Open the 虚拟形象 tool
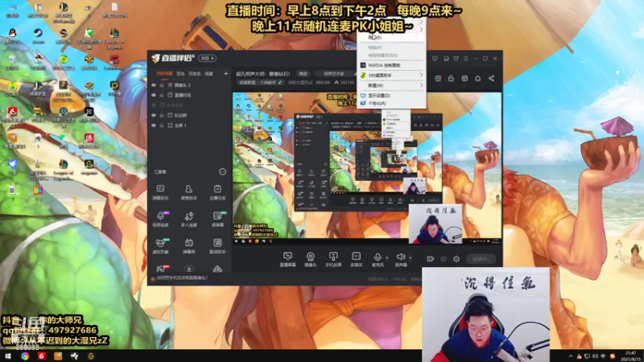The height and width of the screenshot is (362, 644). (x=160, y=245)
